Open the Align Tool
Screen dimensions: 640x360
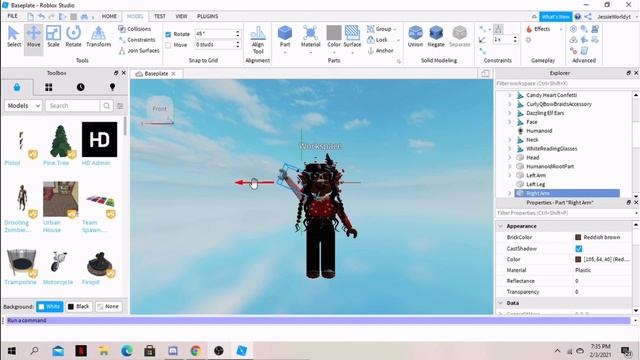click(x=258, y=40)
